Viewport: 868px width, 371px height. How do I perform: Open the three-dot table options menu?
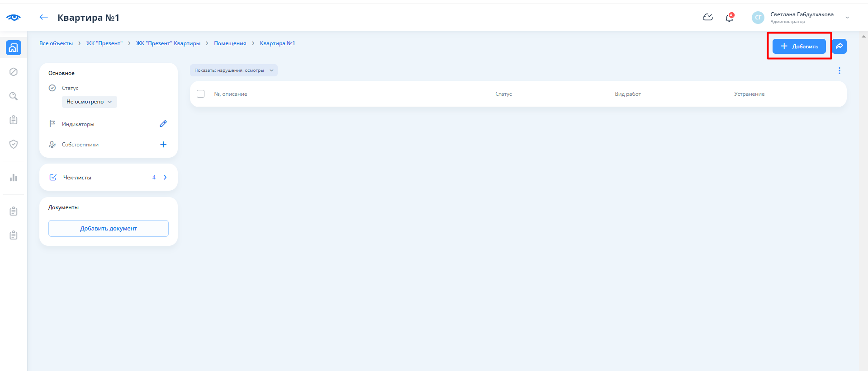click(839, 71)
